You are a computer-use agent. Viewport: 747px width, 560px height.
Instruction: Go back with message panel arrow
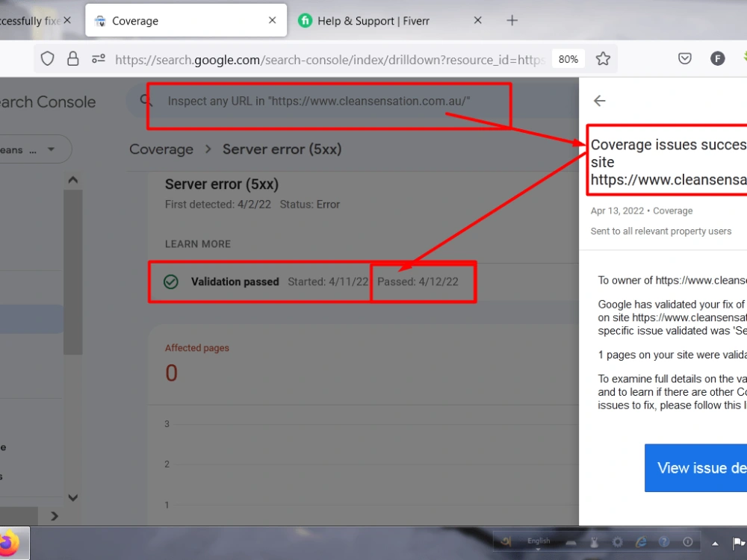click(x=599, y=101)
